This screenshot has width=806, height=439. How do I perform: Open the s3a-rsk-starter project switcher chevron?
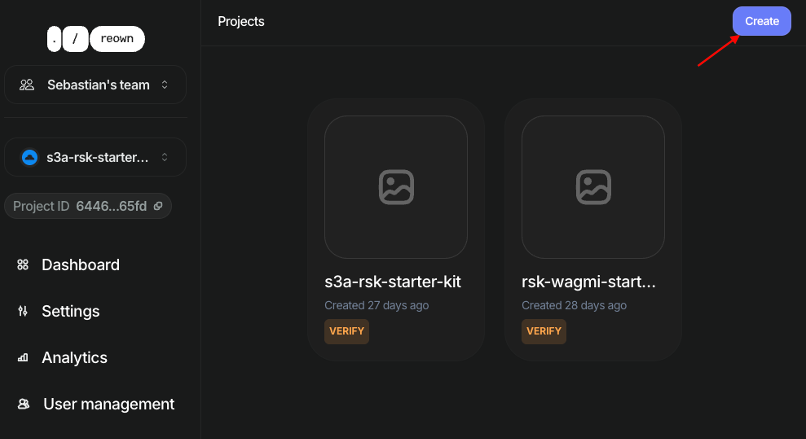point(164,157)
